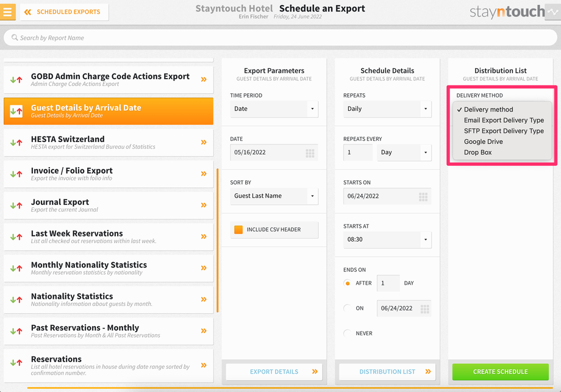Click export arrows icon on Guest Details by Arrival Date

[x=16, y=111]
